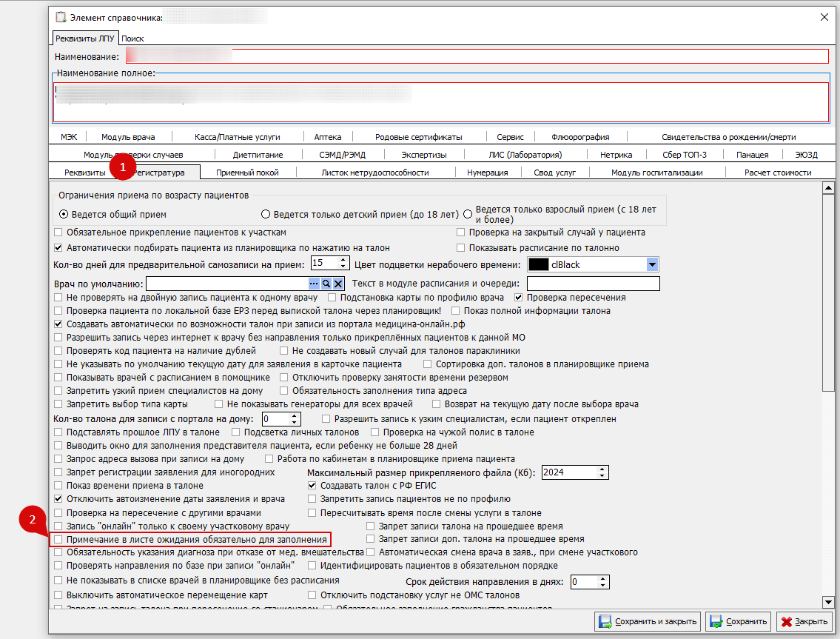Enable 'Примечание в листе ожидания обязательно для заполнения'

pyautogui.click(x=58, y=540)
